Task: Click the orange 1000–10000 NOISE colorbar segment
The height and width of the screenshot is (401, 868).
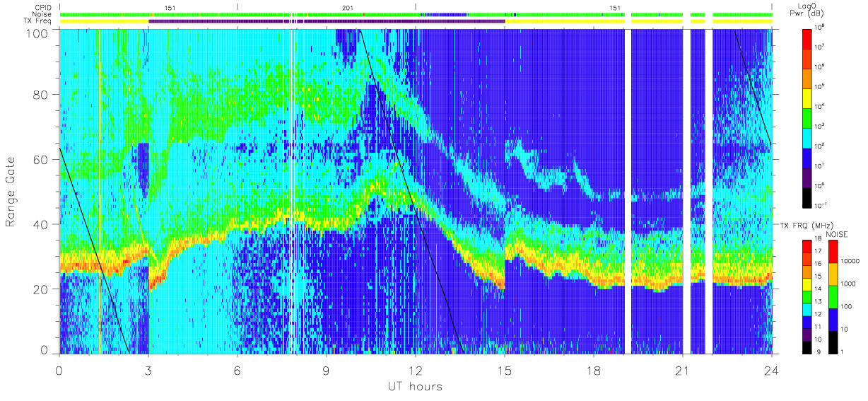Action: 833,274
